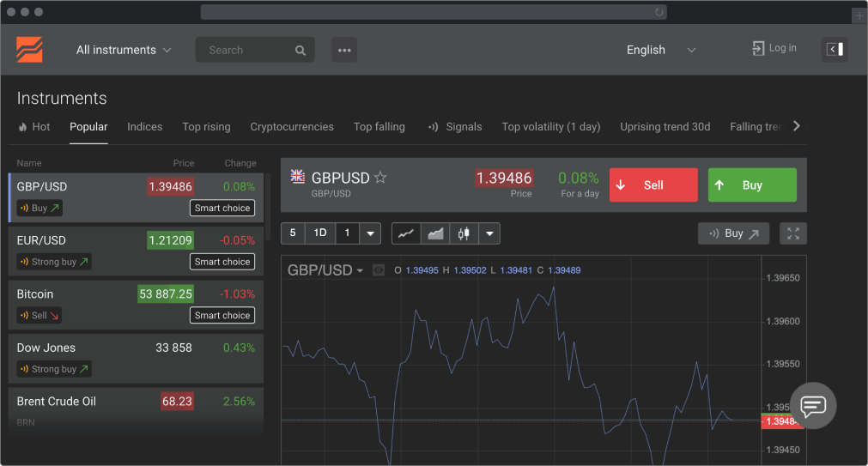Expand chart to fullscreen
The height and width of the screenshot is (466, 868).
tap(793, 233)
